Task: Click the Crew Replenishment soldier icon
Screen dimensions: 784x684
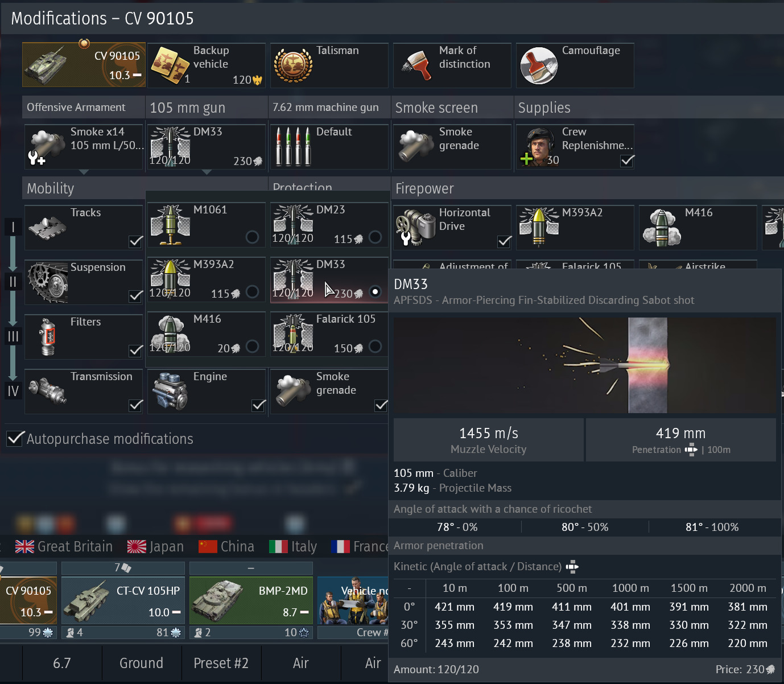Action: pos(539,147)
